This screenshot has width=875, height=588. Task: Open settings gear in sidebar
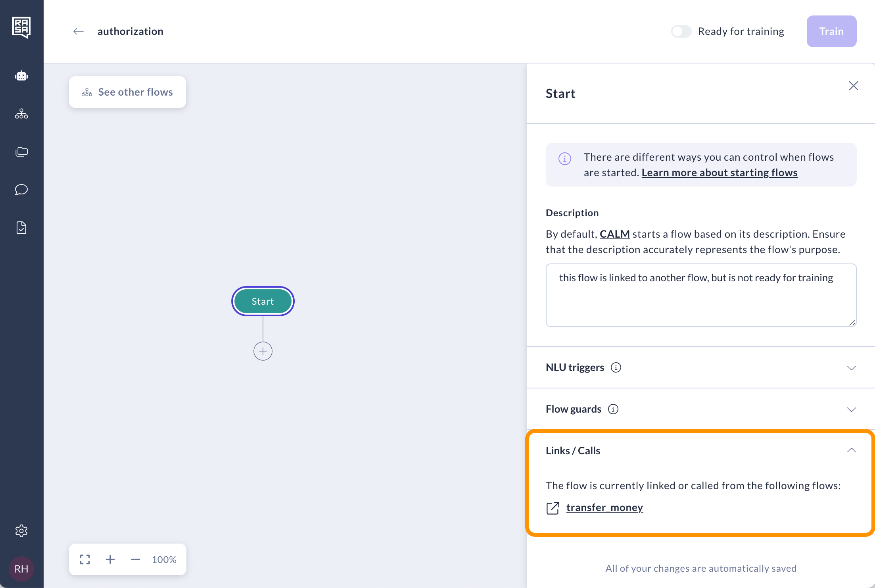pyautogui.click(x=21, y=530)
